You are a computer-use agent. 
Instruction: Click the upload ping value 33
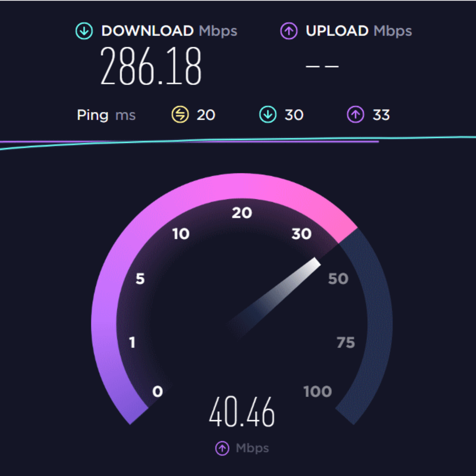[x=381, y=115]
